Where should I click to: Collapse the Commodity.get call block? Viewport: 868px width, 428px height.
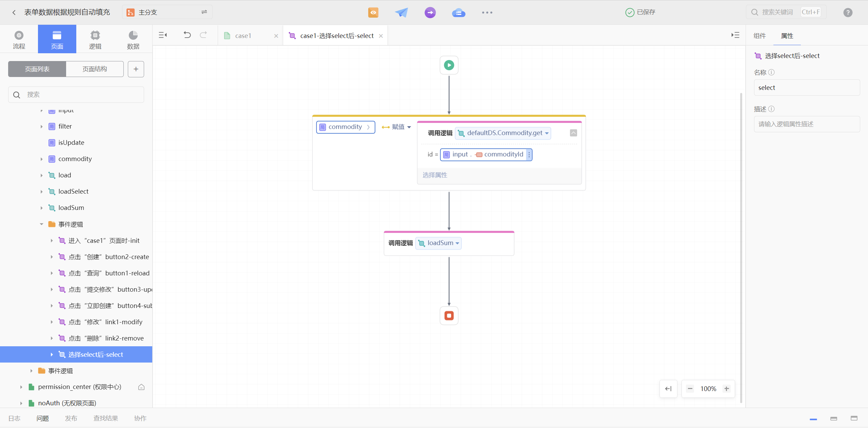(x=573, y=133)
